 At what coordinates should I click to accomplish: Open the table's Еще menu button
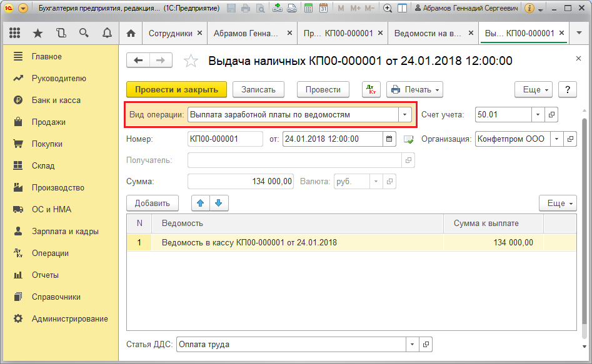pyautogui.click(x=558, y=204)
